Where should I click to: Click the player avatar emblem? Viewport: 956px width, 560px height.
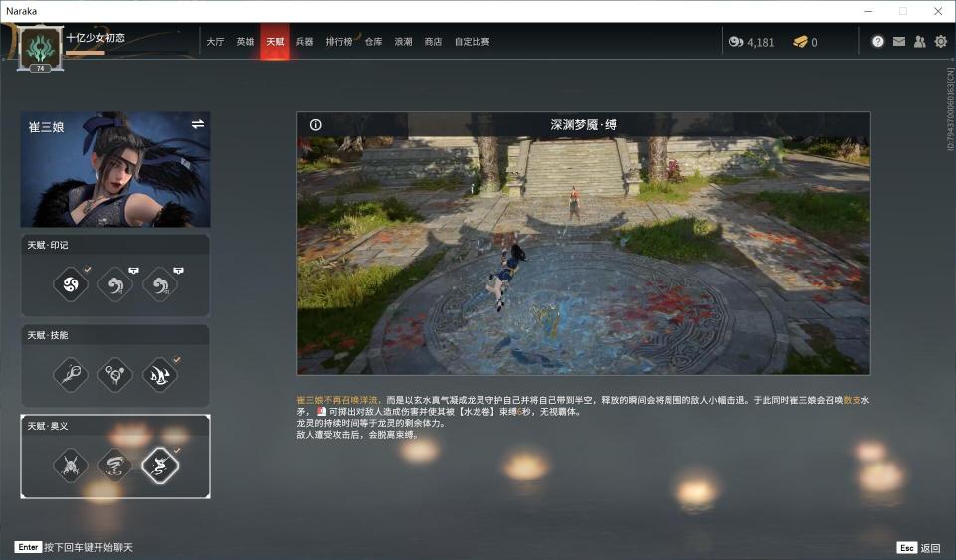pos(40,48)
